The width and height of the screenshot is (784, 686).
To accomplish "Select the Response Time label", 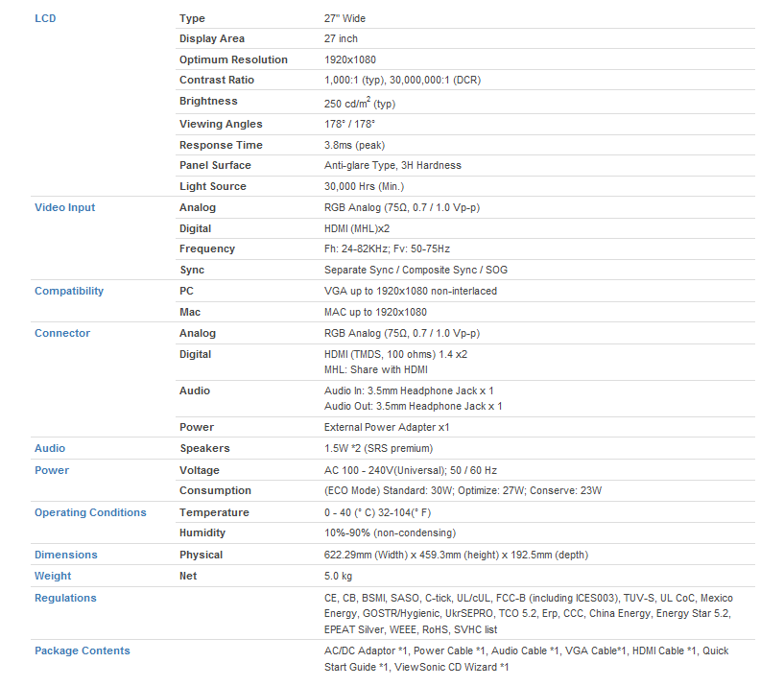I will click(x=221, y=145).
